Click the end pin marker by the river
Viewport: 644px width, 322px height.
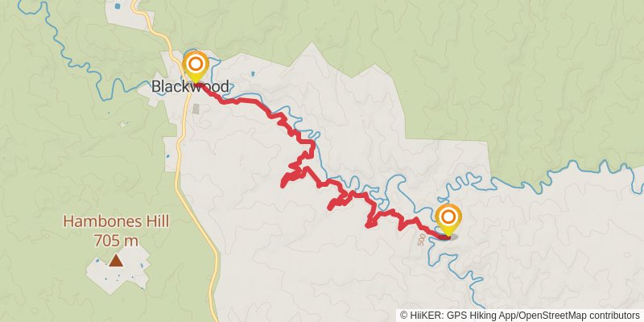(448, 220)
